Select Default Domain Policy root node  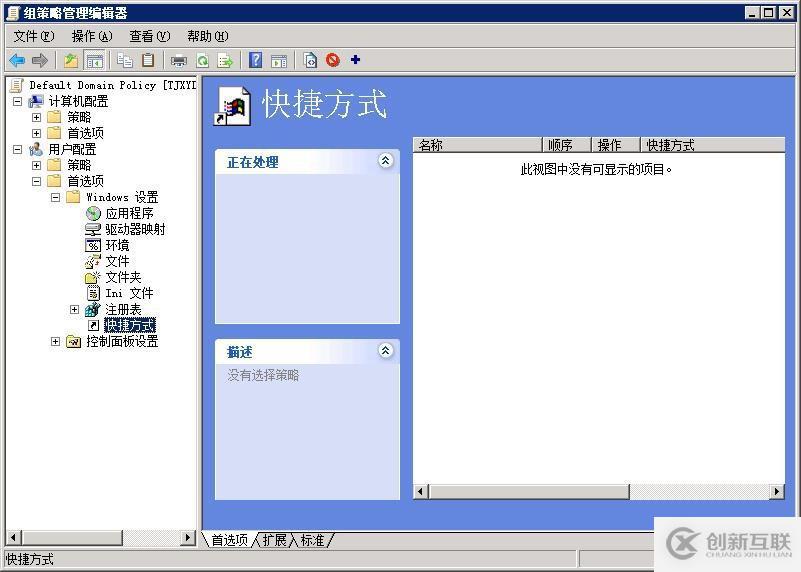click(112, 85)
